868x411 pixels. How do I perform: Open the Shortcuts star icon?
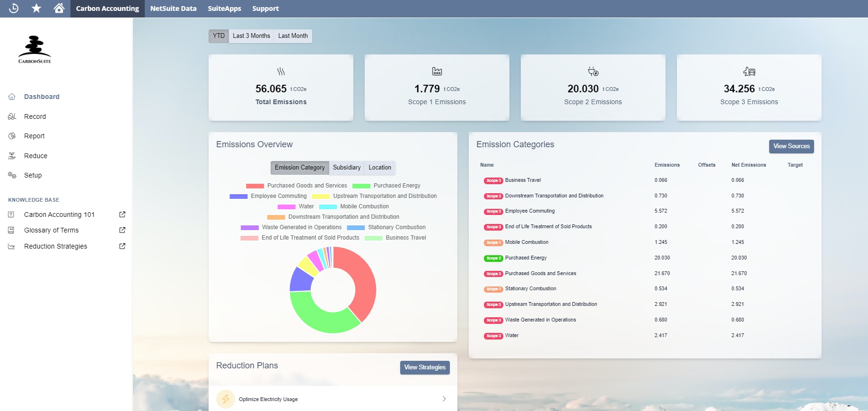point(36,8)
